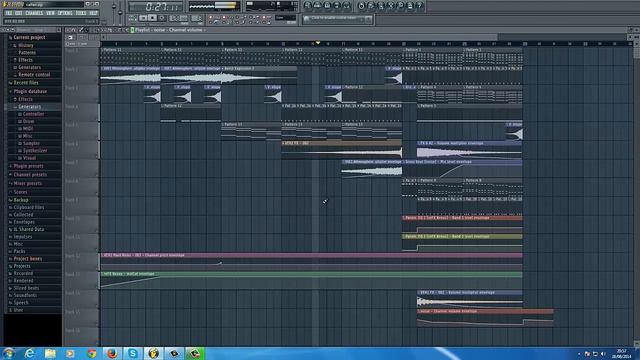The width and height of the screenshot is (640, 360).
Task: Expand Channel presets folder
Action: click(x=30, y=175)
